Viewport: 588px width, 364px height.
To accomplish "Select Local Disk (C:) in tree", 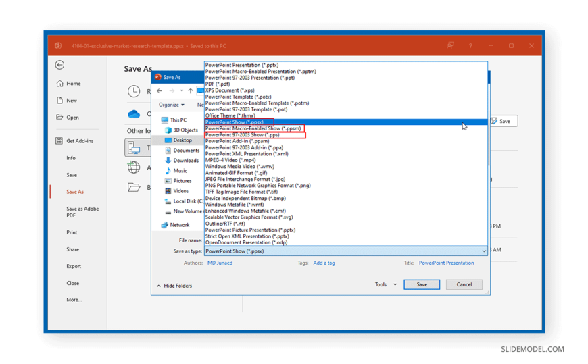I will (184, 201).
